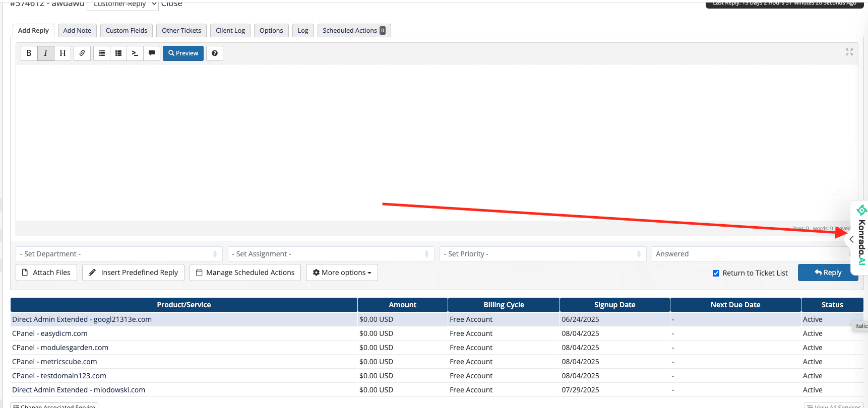Insert a heading with the H button
The width and height of the screenshot is (868, 408).
coord(63,53)
